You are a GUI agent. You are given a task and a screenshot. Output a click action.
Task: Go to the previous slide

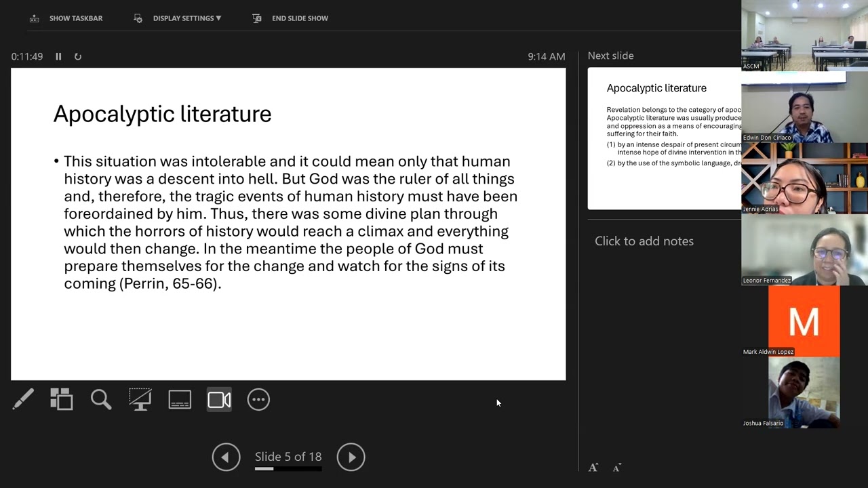[226, 457]
